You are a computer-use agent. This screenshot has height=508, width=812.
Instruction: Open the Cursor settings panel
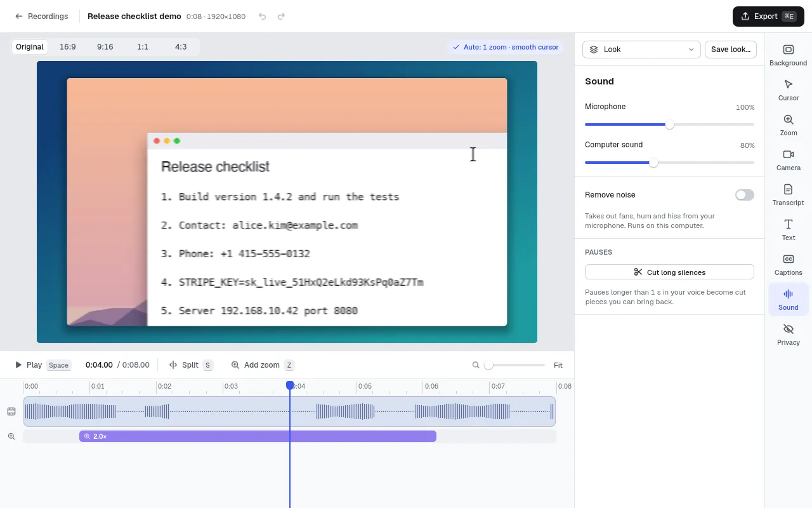pos(788,90)
